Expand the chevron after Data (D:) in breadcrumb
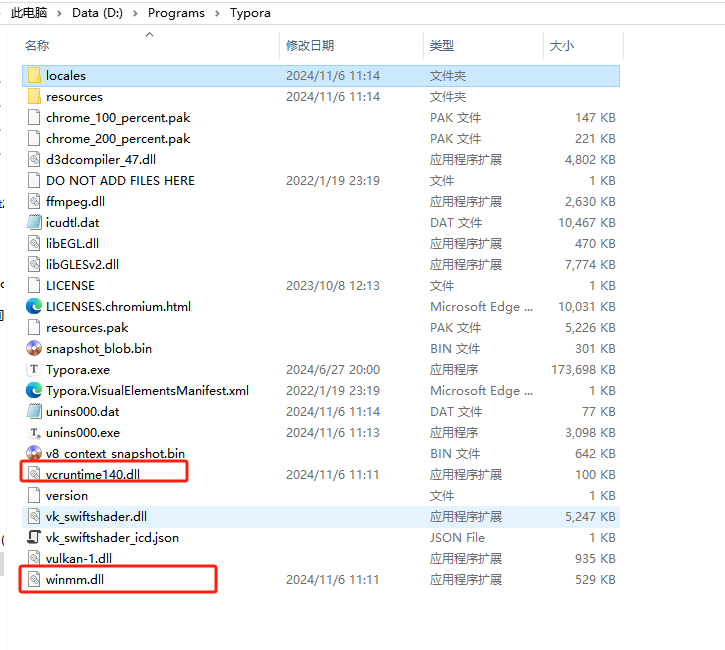 pos(135,13)
